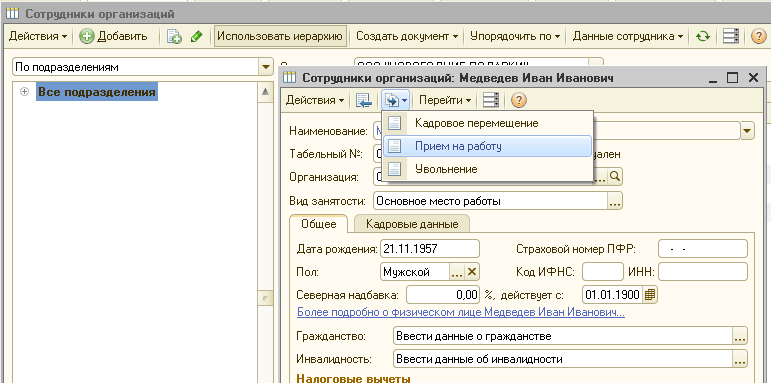Viewport: 771px width, 383px height.
Task: Click the Вид занятости field
Action: click(491, 201)
